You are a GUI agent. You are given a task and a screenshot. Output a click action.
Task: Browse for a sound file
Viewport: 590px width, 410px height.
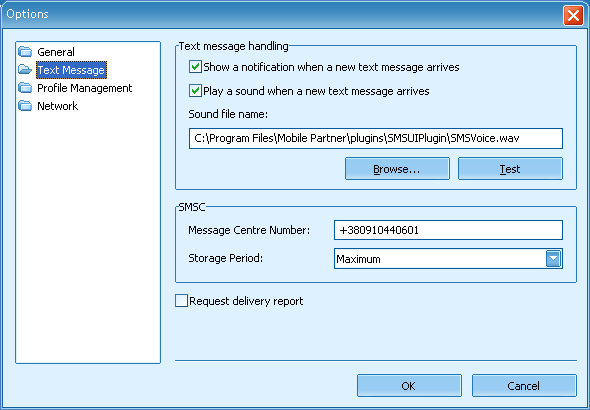coord(397,169)
